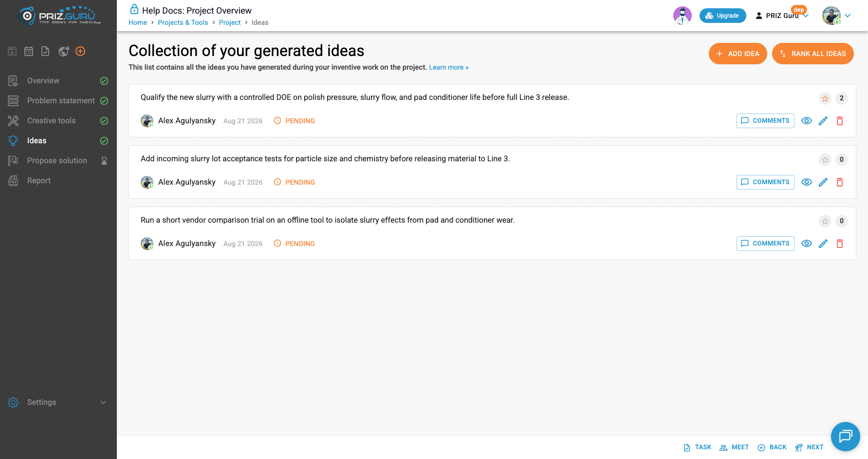The width and height of the screenshot is (868, 459).
Task: Go to Overview in sidebar
Action: pyautogui.click(x=58, y=81)
